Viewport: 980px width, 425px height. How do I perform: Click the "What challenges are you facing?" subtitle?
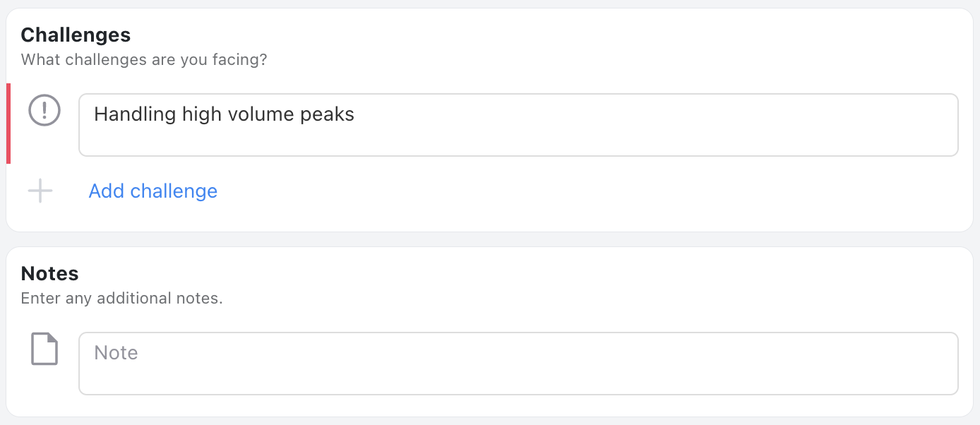(x=144, y=59)
